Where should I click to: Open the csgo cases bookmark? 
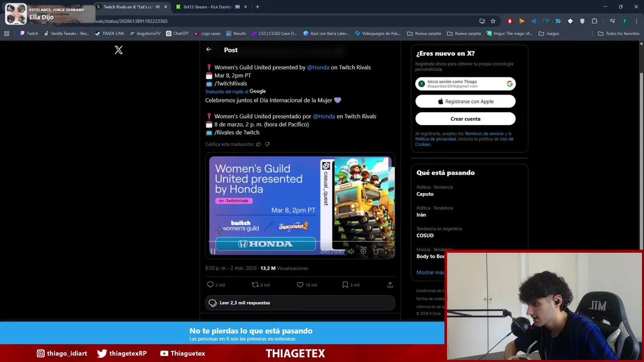click(207, 34)
